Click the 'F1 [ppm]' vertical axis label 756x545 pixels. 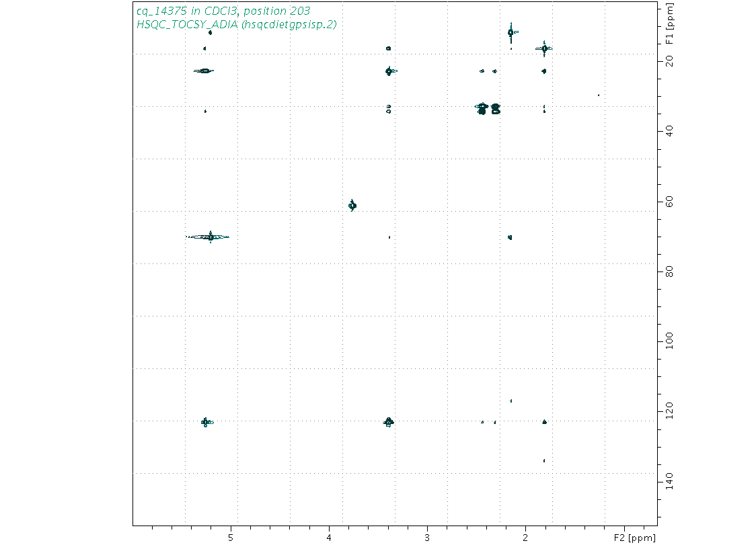tap(670, 24)
